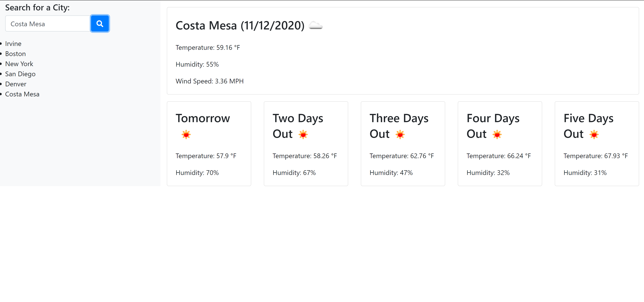Click the Wind Speed reading text
644x302 pixels.
(x=209, y=81)
